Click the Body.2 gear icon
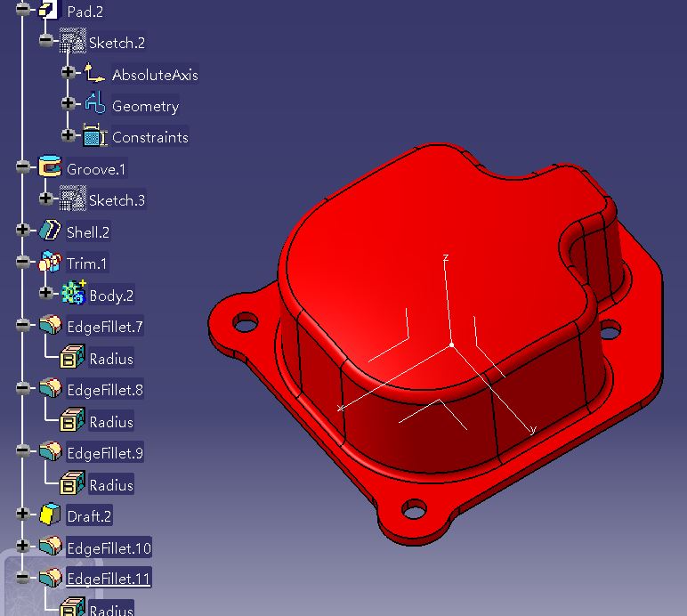 pos(73,292)
